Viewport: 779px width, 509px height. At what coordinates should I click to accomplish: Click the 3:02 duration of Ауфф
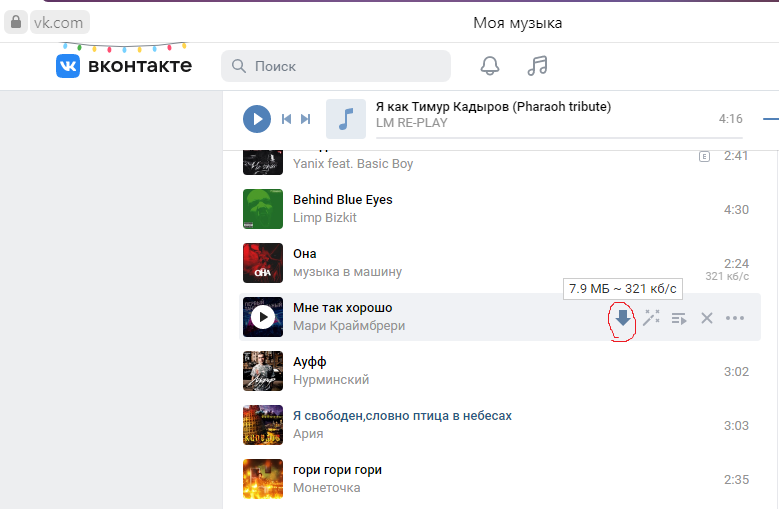click(736, 372)
